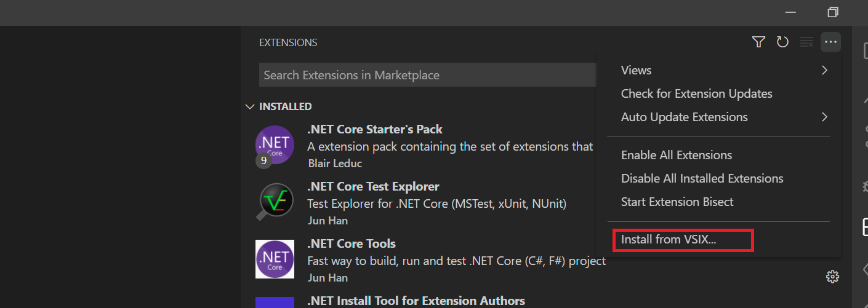This screenshot has height=308, width=868.
Task: Click the clear extensions search results icon
Action: pyautogui.click(x=806, y=42)
